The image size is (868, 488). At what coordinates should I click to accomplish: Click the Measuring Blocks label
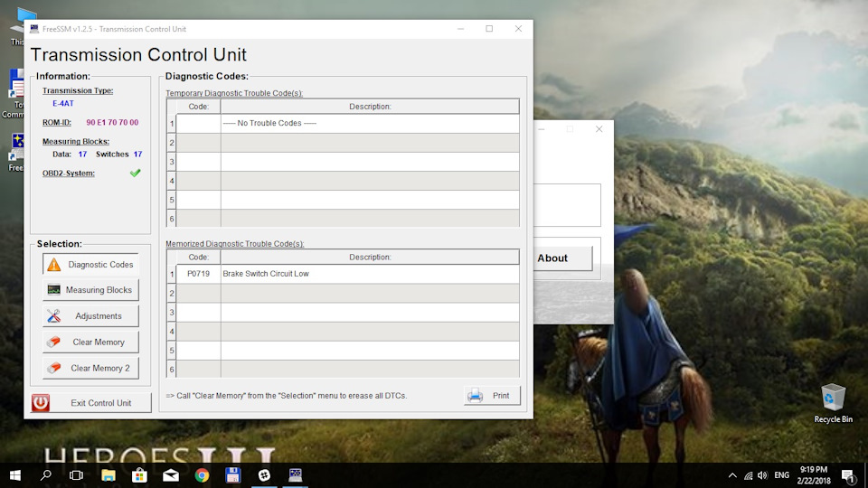click(x=76, y=142)
